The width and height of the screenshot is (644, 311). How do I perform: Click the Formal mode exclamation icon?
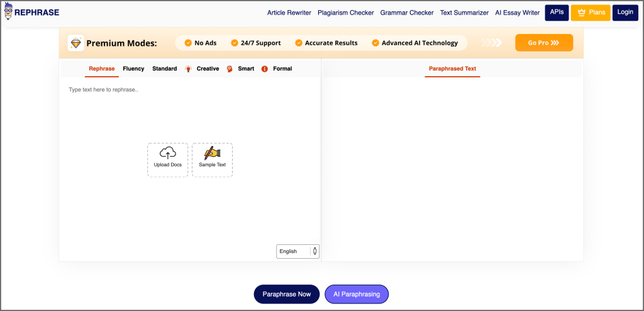[265, 69]
